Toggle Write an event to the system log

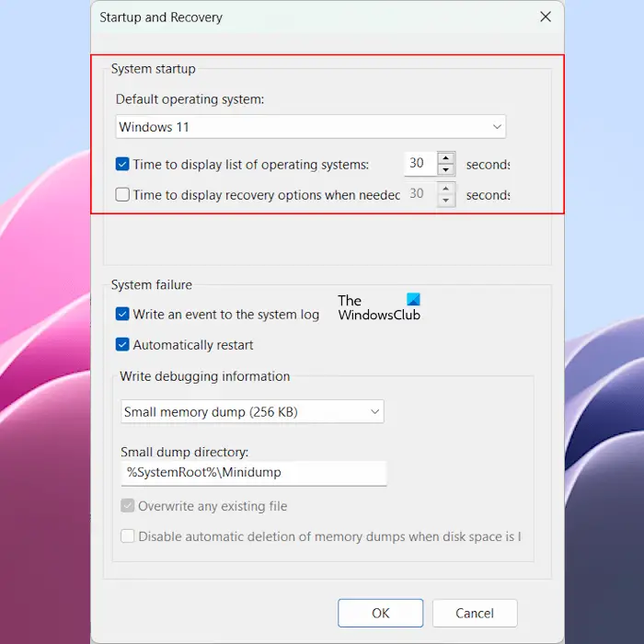pos(122,315)
